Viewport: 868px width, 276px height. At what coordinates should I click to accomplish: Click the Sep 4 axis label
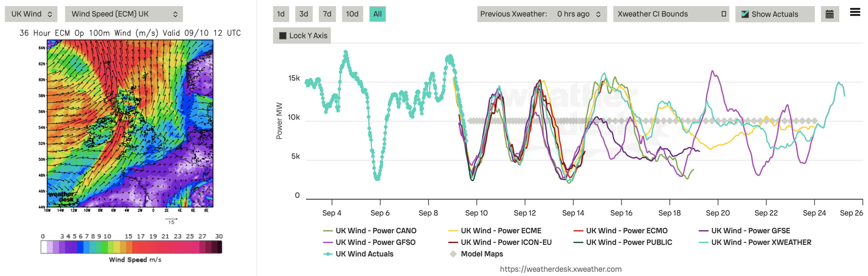[332, 213]
